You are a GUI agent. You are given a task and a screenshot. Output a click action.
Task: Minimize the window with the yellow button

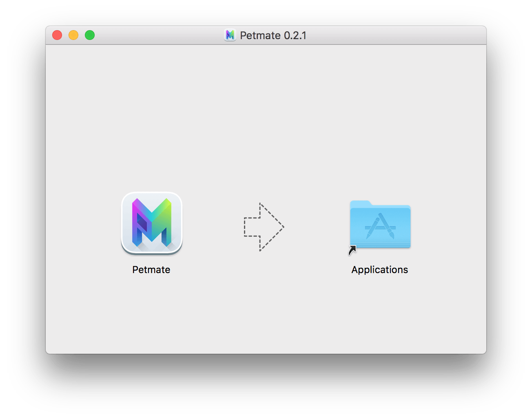point(73,35)
